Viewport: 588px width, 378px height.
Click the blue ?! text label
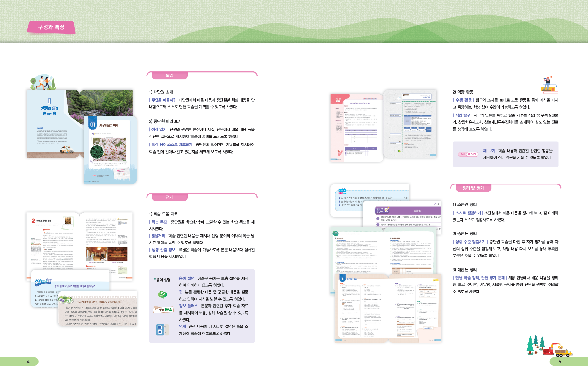[x=181, y=292]
